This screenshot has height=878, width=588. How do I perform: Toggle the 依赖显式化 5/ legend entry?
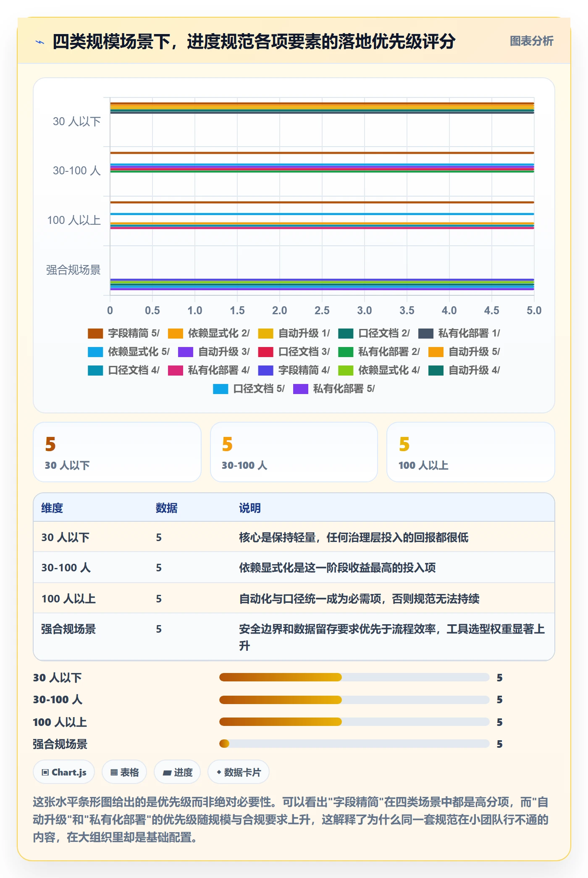129,352
